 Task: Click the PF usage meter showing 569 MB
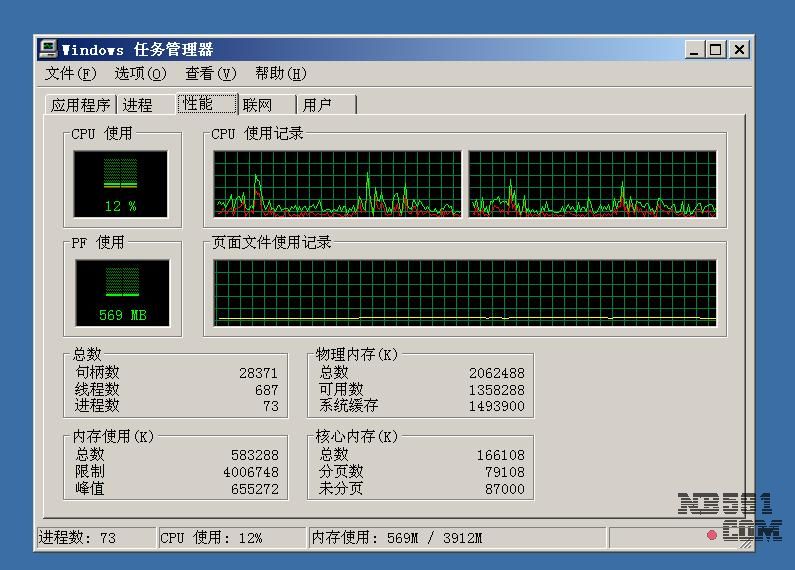pyautogui.click(x=122, y=293)
